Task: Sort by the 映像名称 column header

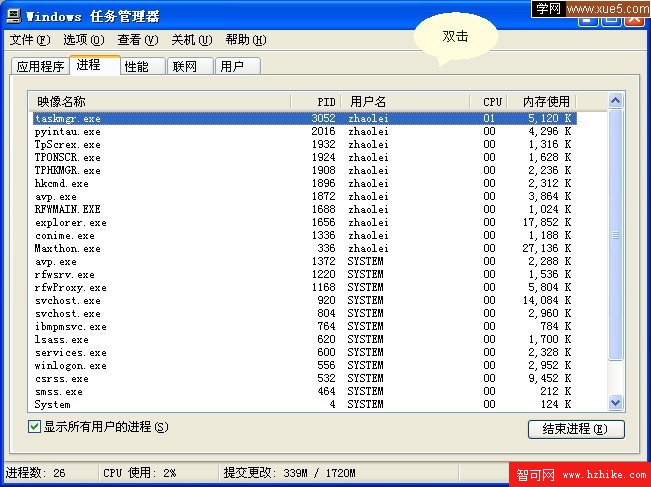Action: point(160,102)
